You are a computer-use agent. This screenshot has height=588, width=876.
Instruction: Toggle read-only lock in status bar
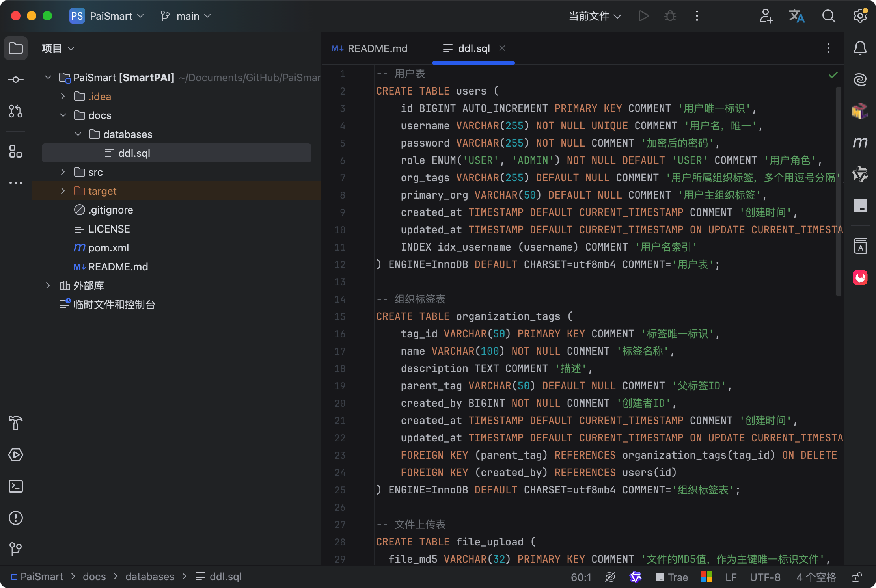click(x=856, y=577)
